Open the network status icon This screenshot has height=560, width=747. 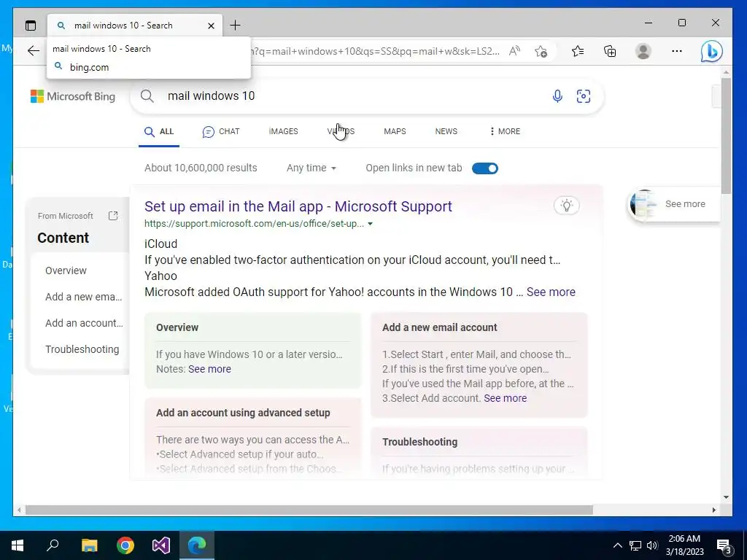click(x=635, y=545)
